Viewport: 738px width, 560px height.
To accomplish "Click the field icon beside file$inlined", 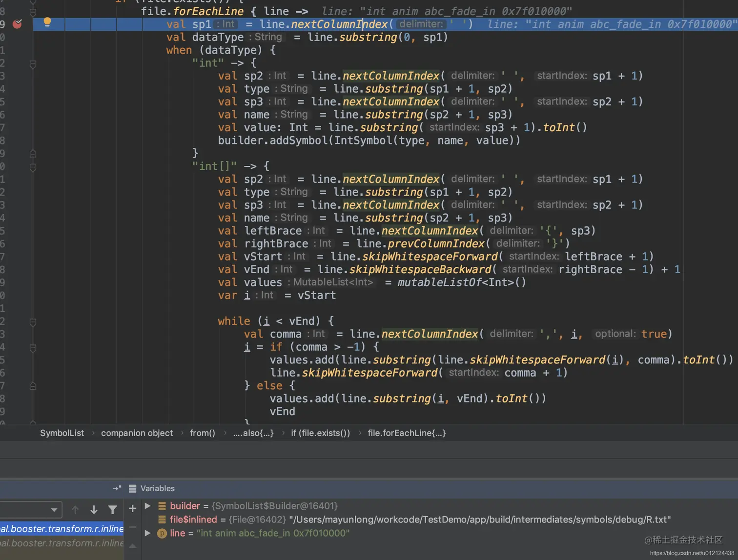I will point(162,520).
